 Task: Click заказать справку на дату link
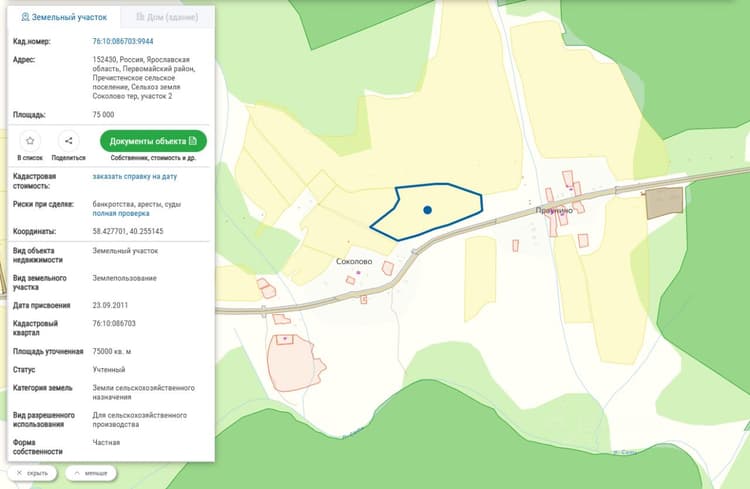pos(135,177)
